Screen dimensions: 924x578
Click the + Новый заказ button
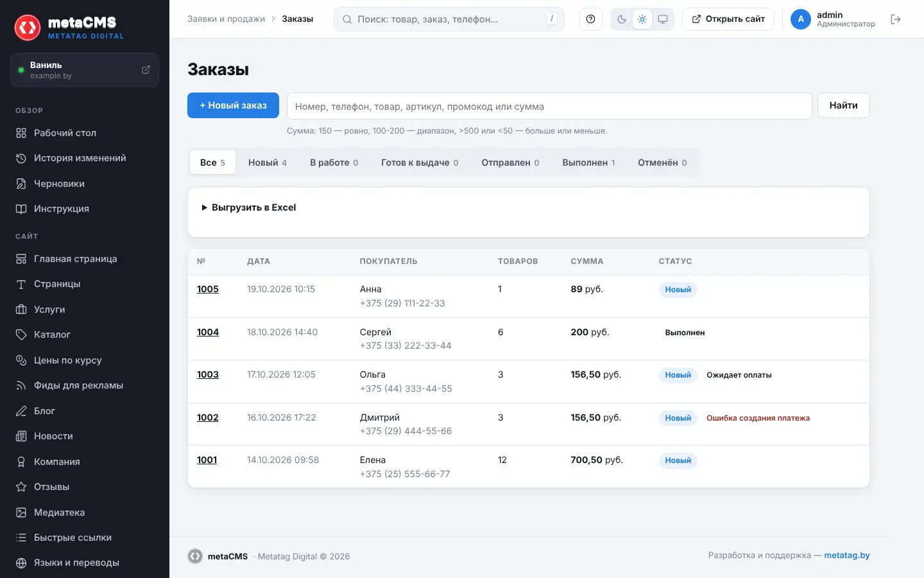[x=233, y=105]
